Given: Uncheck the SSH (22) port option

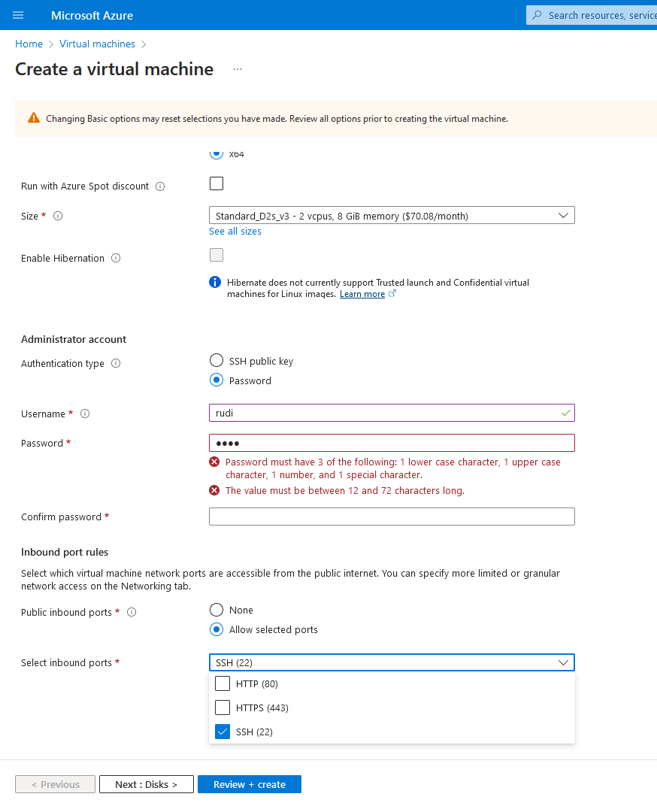Looking at the screenshot, I should (x=223, y=732).
